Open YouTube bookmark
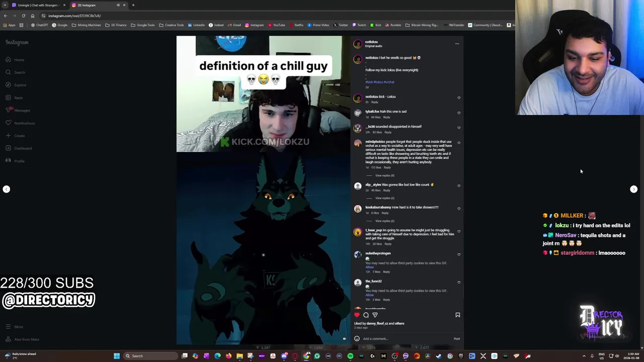644x362 pixels. coord(276,25)
